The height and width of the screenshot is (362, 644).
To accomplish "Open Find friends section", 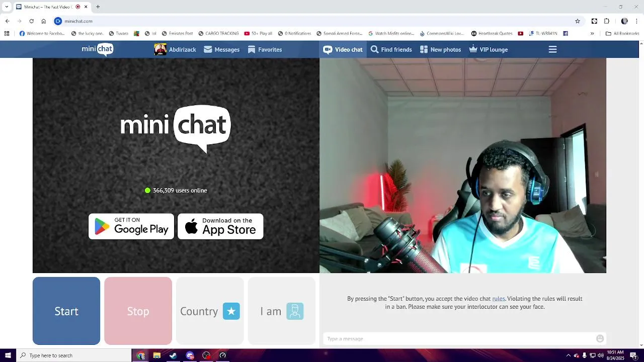I will [x=391, y=49].
